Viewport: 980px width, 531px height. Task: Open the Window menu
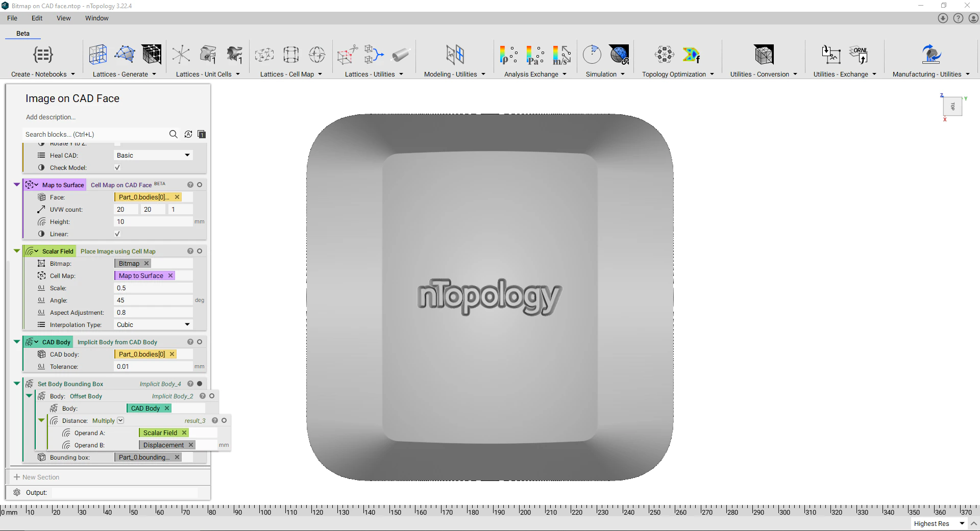pyautogui.click(x=96, y=18)
